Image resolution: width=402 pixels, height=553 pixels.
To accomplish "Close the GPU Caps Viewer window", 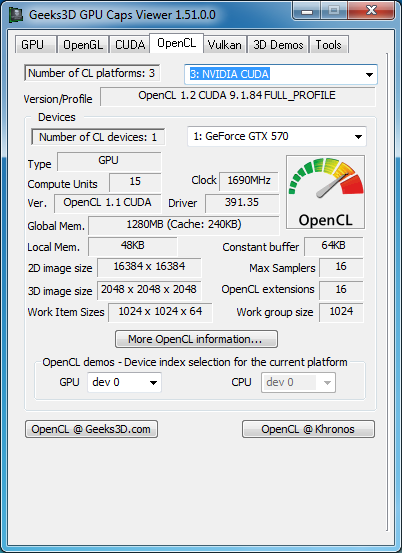I will 371,11.
